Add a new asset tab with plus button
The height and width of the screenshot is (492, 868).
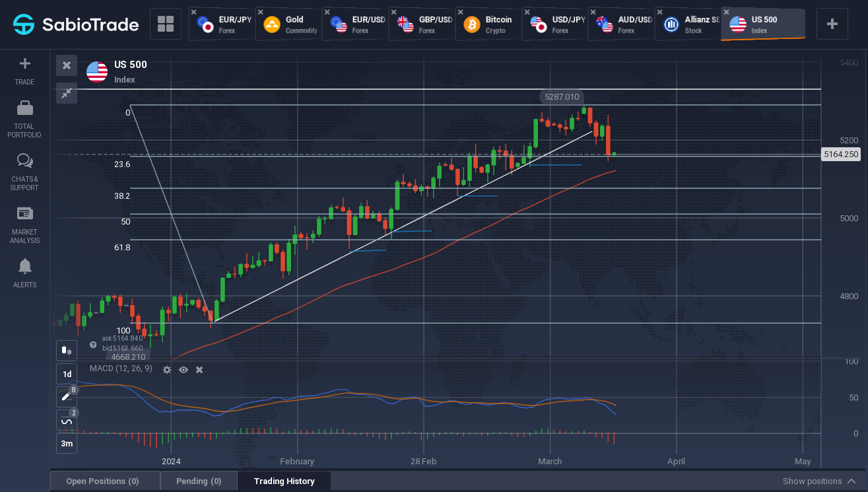832,24
